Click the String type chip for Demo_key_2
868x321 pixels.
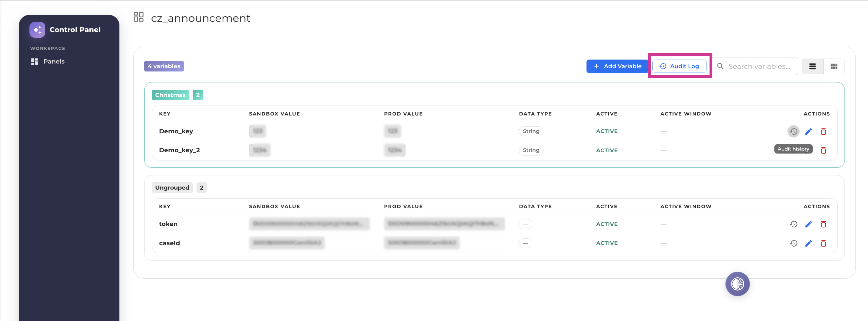[x=531, y=150]
